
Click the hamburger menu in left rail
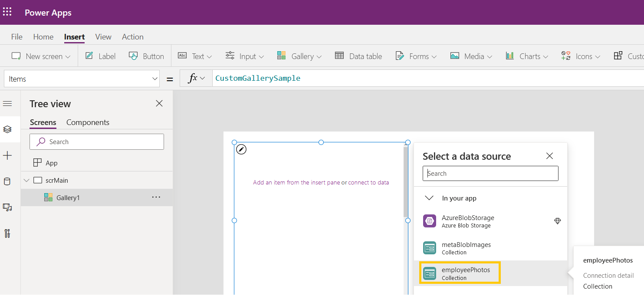pos(7,104)
